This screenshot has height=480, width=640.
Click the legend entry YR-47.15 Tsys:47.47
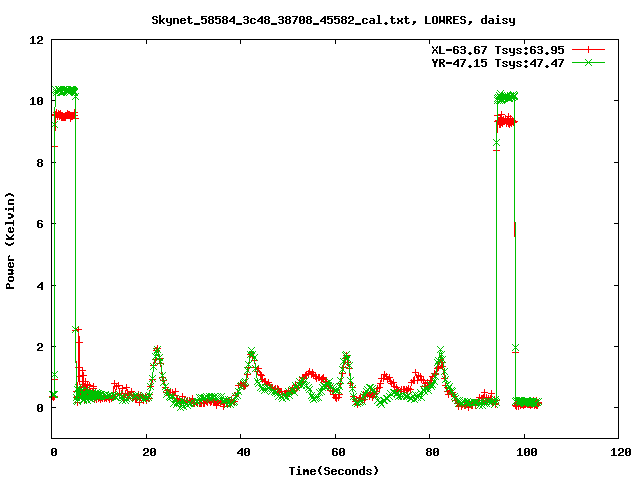point(498,63)
